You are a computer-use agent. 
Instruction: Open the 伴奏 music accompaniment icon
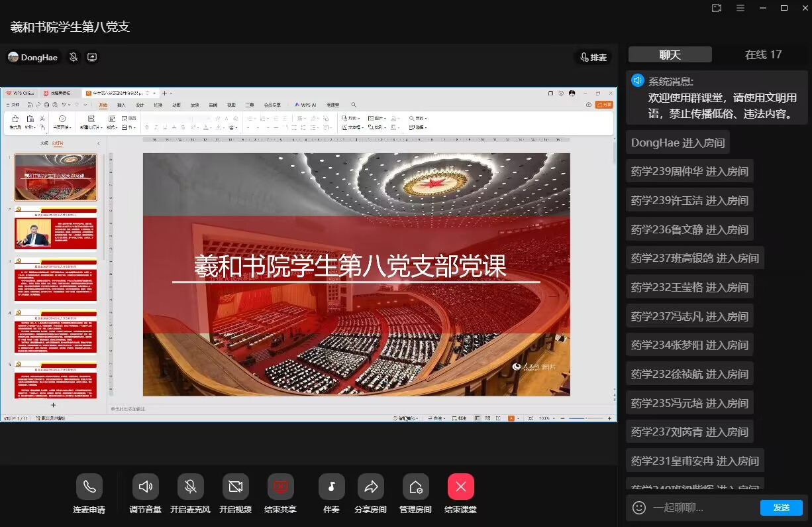coord(331,487)
